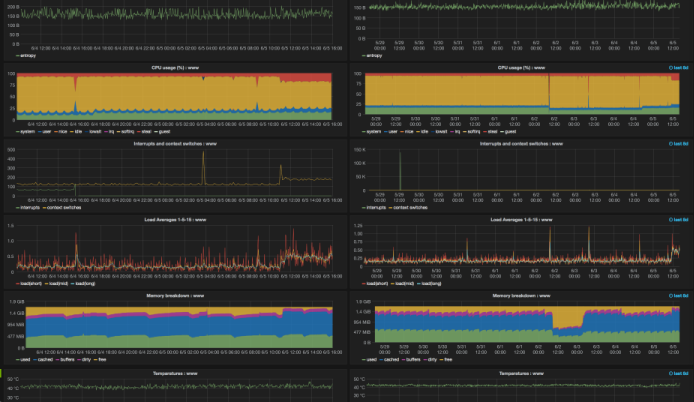Open left Interrupts and context switches title menu

coord(175,144)
